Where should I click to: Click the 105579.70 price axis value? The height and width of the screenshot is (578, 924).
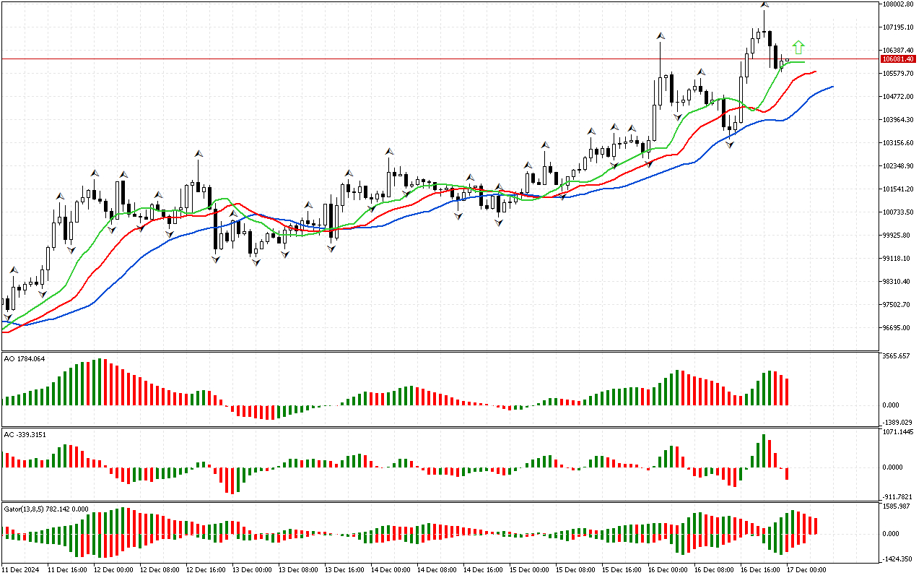[x=898, y=74]
